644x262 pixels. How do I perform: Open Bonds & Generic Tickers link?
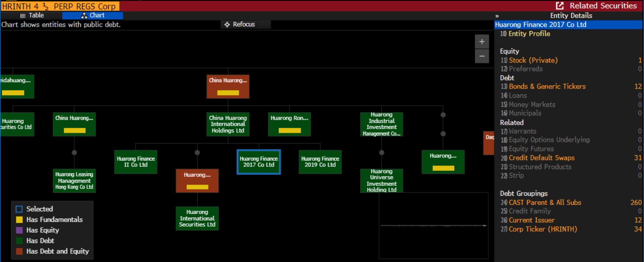[547, 86]
